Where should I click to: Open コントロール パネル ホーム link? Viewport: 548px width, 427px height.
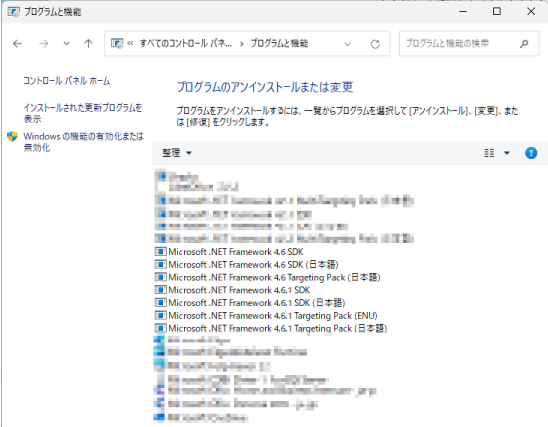(x=67, y=81)
